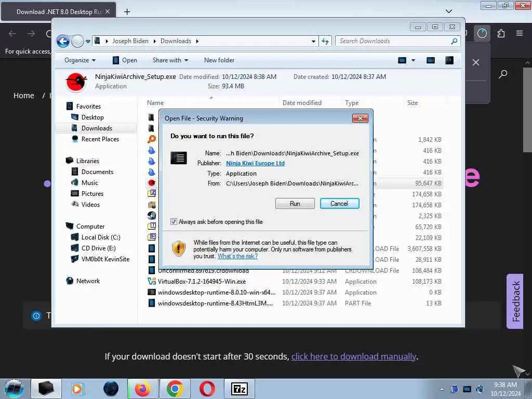This screenshot has height=399, width=532.
Task: Sort by the Name column header
Action: tap(155, 103)
